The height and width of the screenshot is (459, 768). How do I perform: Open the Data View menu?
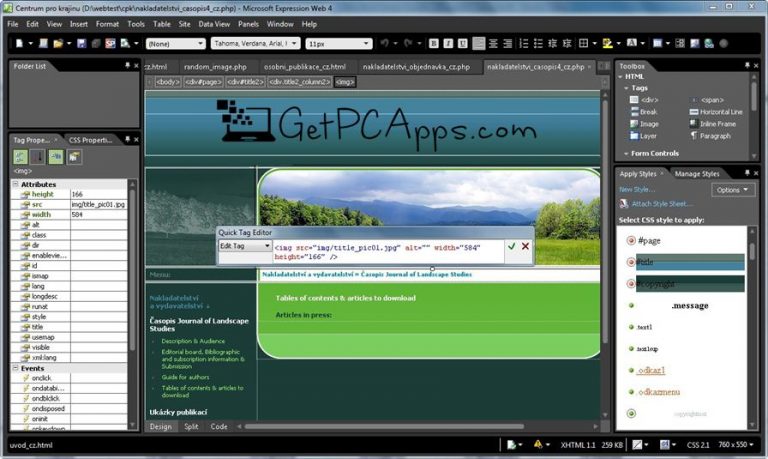point(214,24)
